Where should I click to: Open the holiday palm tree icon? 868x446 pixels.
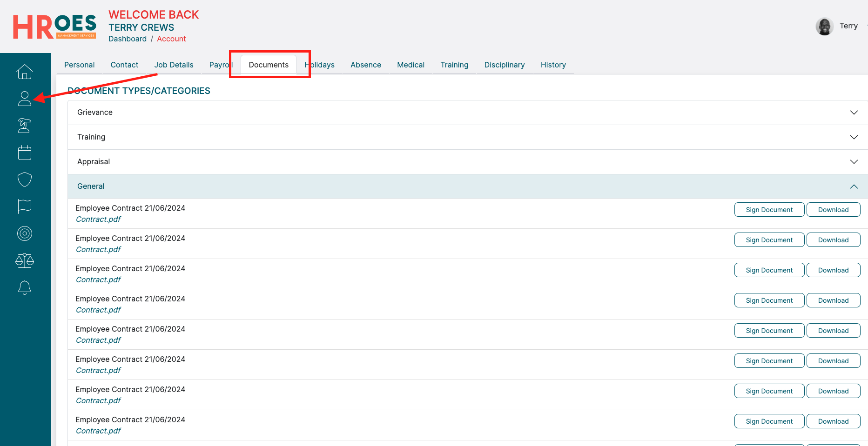coord(25,126)
